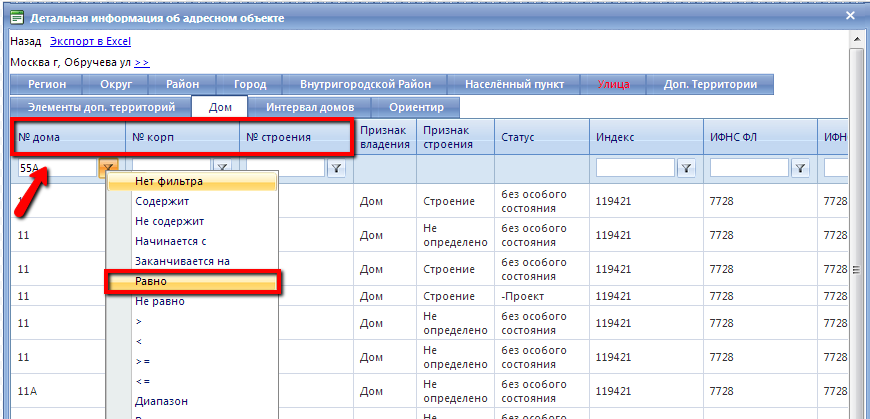Click the filter icon for ИФНС ФЛ
Image resolution: width=870 pixels, height=419 pixels.
[800, 168]
